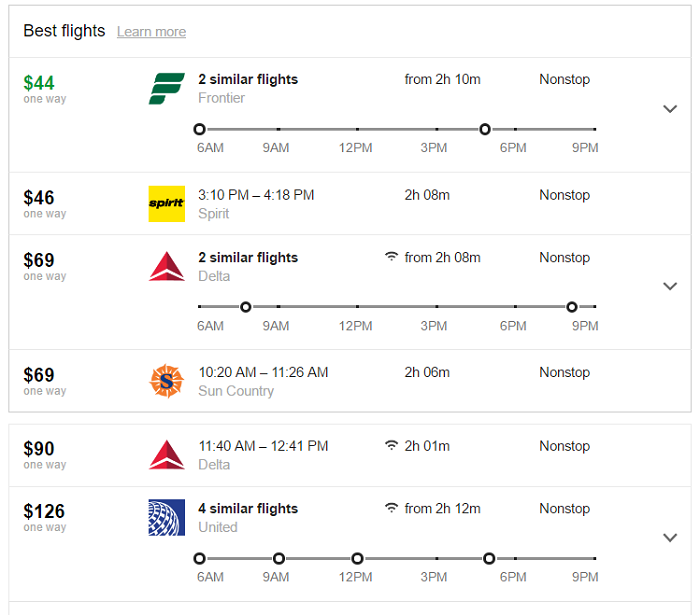The width and height of the screenshot is (700, 615).
Task: Select United's 12PM departure timeline marker
Action: [357, 558]
